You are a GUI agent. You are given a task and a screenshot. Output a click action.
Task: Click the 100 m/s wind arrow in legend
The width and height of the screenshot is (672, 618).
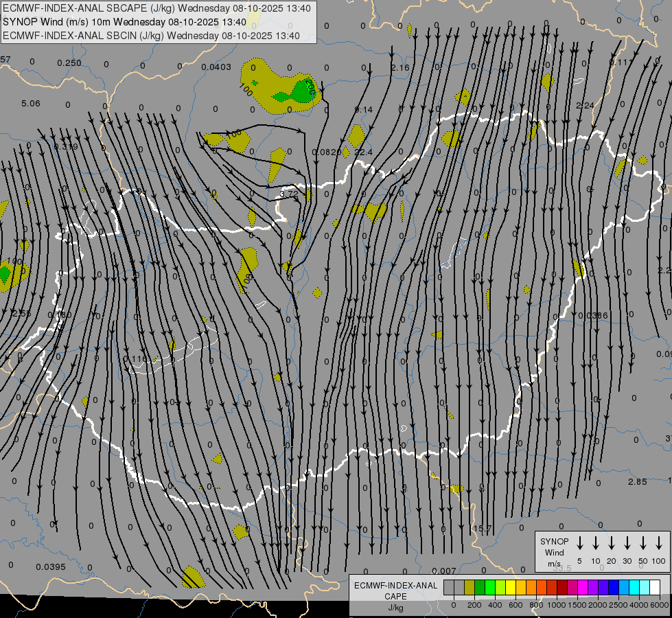(x=659, y=543)
